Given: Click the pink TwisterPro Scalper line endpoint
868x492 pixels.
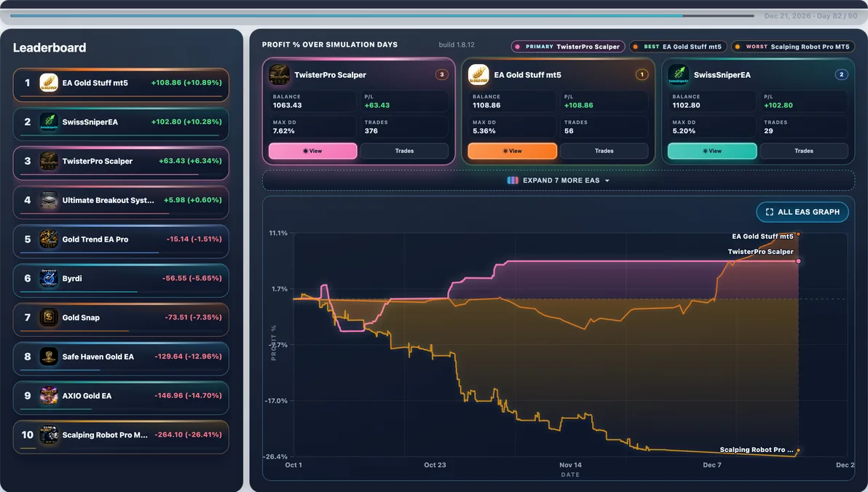Looking at the screenshot, I should coord(798,261).
